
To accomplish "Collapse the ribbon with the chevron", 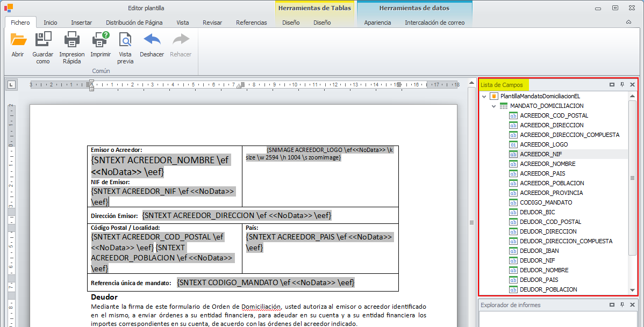I will point(628,23).
